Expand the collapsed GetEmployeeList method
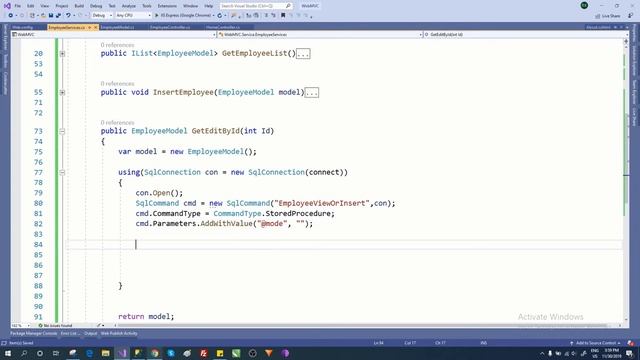Image resolution: width=640 pixels, height=360 pixels. click(62, 53)
